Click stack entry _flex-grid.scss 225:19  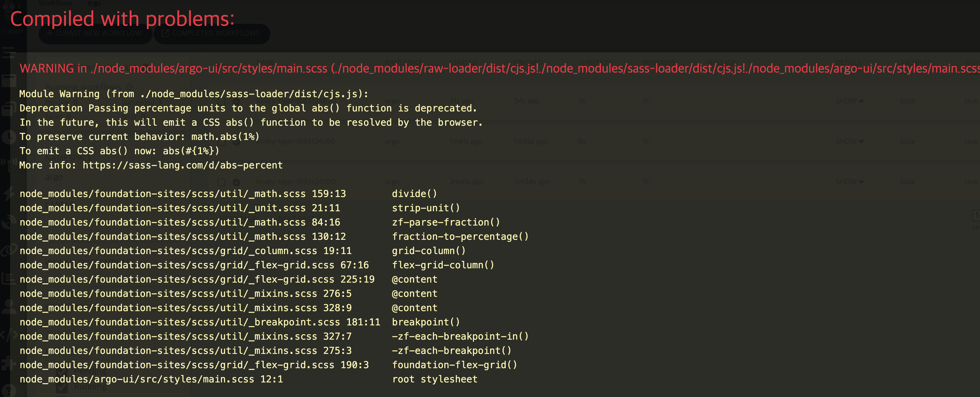click(x=197, y=280)
